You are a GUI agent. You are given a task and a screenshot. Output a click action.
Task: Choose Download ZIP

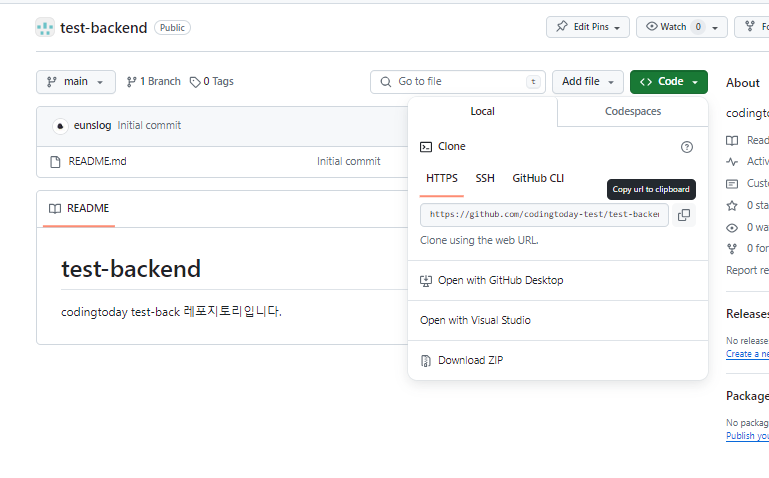pyautogui.click(x=558, y=360)
